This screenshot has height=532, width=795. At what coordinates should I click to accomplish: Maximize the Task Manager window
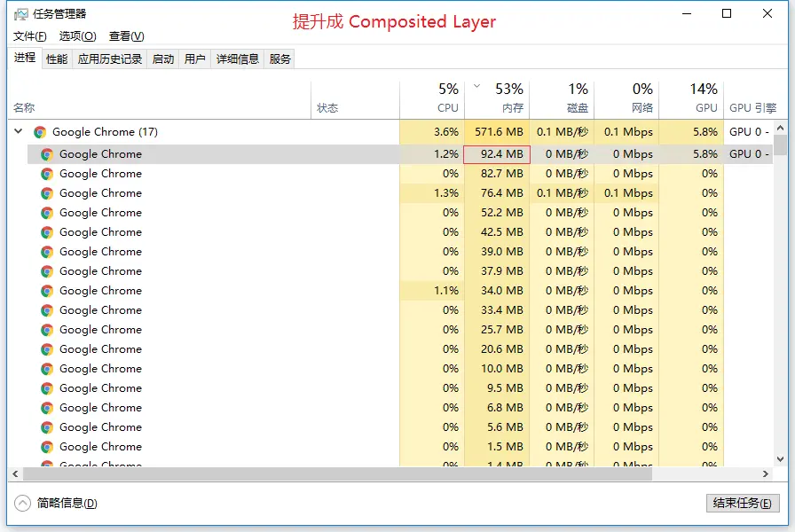tap(727, 13)
